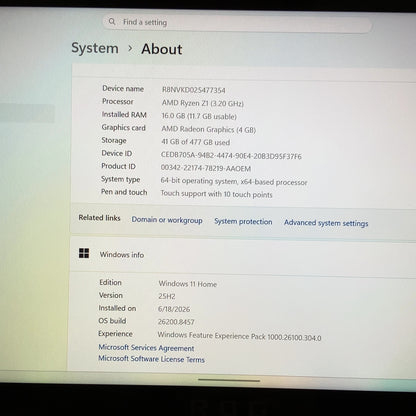Click the Windows logo beside Windows info
Image resolution: width=416 pixels, height=416 pixels.
pyautogui.click(x=84, y=253)
